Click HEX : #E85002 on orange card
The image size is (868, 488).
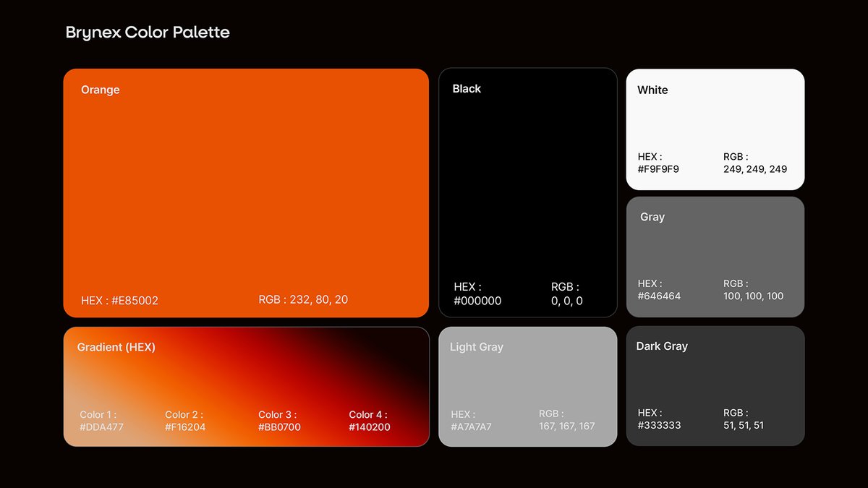click(x=119, y=301)
